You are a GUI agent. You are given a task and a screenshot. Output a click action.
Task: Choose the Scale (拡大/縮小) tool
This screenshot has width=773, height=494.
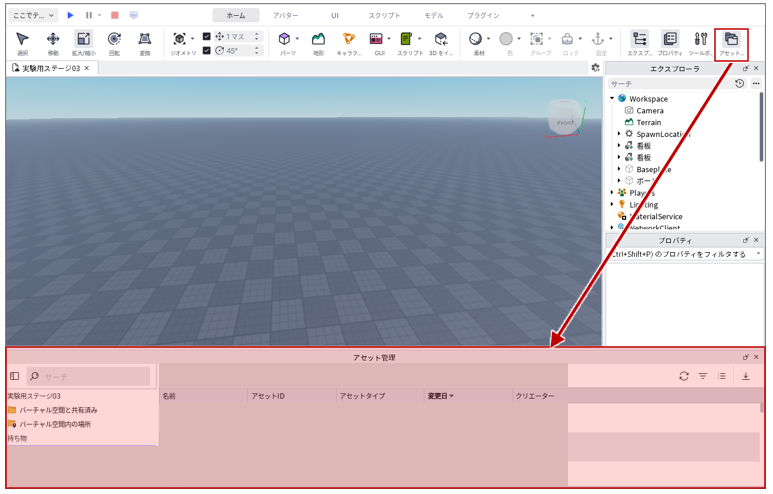(x=84, y=43)
